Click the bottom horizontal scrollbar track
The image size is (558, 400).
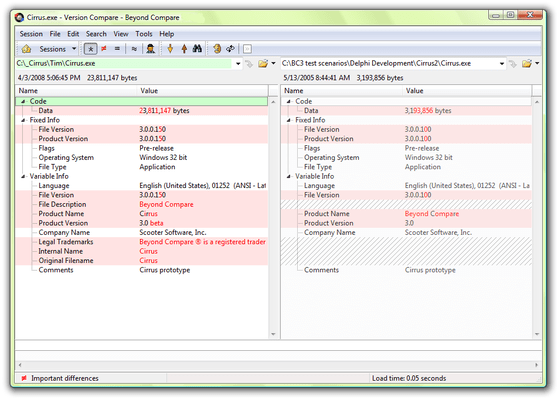[278, 365]
